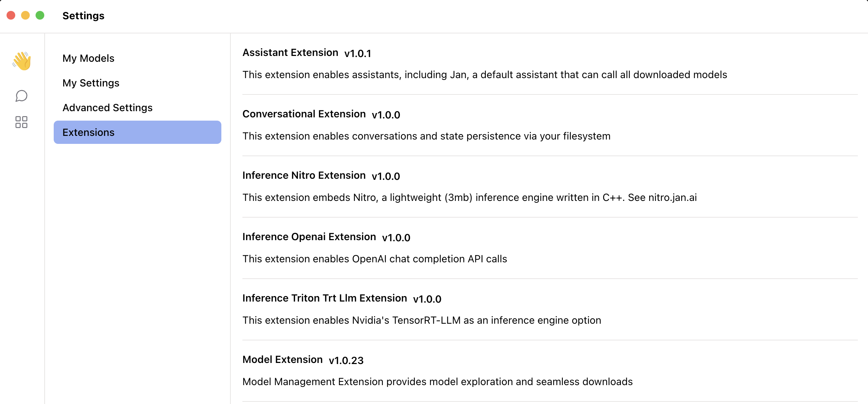Open the chat bubble threads icon
The image size is (868, 404).
(x=21, y=96)
